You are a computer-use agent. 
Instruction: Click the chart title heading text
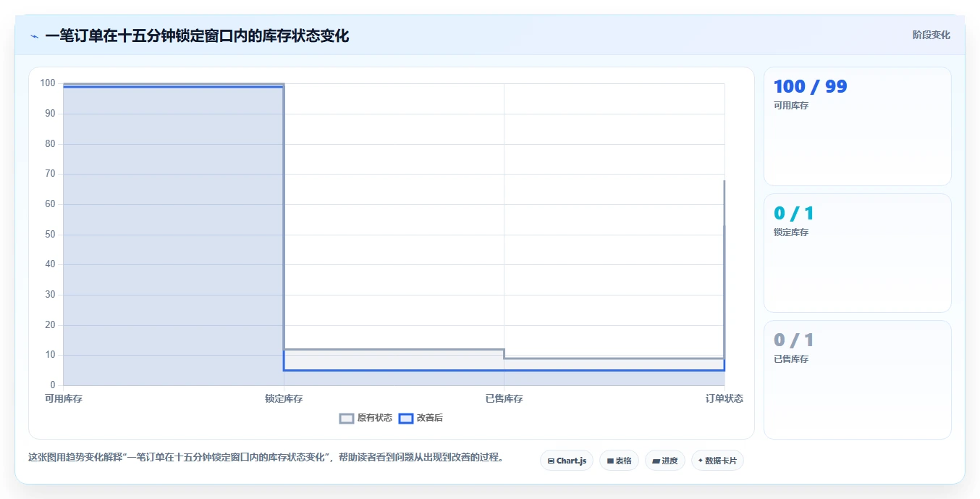(x=197, y=36)
